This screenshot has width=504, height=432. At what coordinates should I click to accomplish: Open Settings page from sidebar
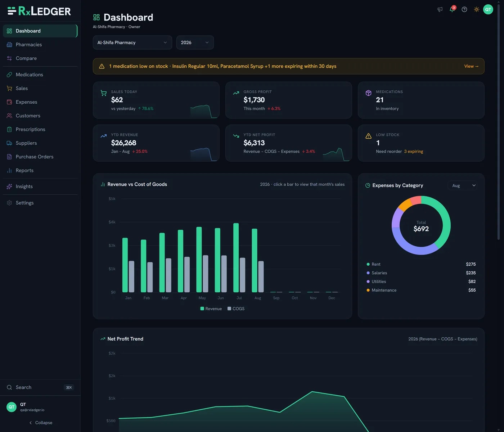pos(40,203)
